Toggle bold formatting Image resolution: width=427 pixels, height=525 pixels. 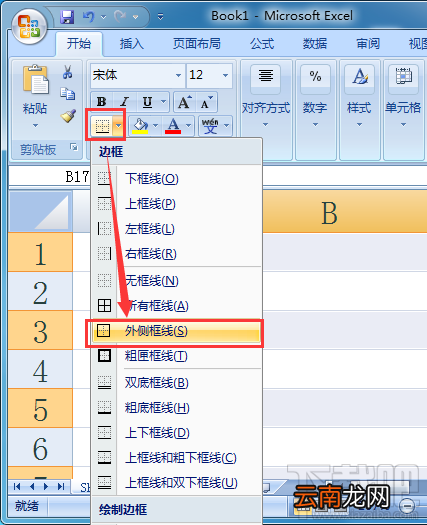(x=101, y=102)
